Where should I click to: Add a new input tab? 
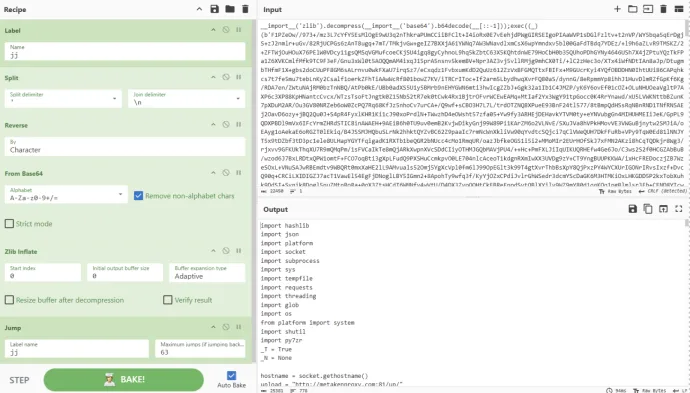coord(617,9)
